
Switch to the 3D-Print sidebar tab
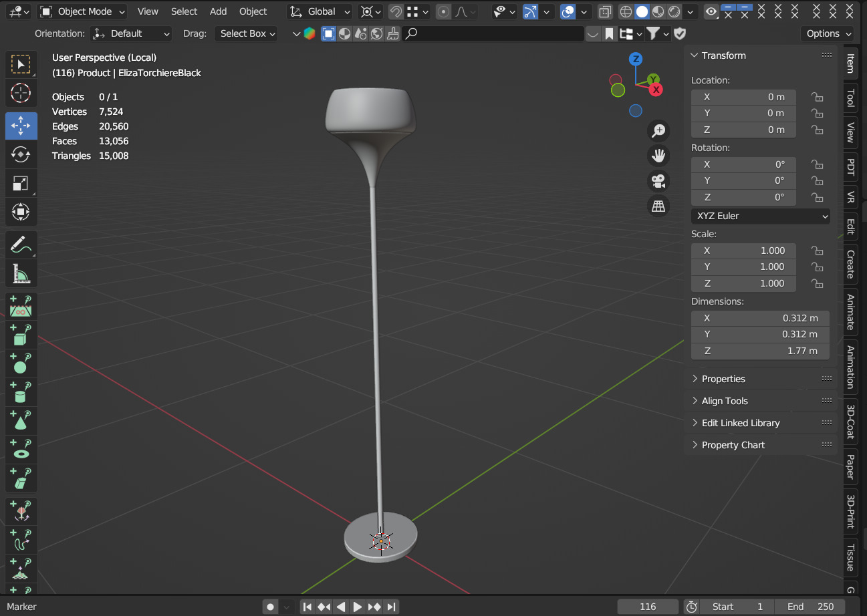850,512
